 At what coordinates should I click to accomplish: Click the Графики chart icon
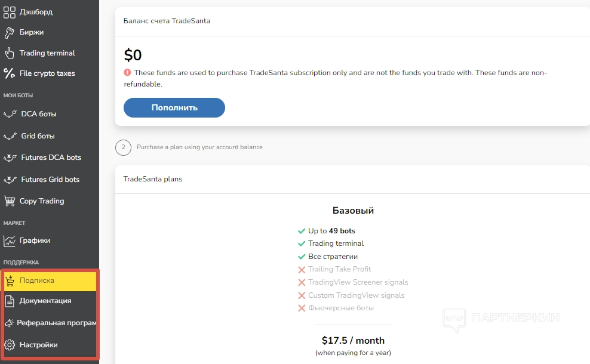point(10,241)
